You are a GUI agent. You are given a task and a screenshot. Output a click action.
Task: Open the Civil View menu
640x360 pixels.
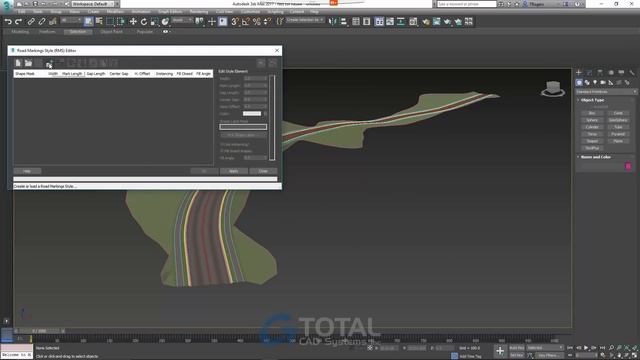pos(224,12)
